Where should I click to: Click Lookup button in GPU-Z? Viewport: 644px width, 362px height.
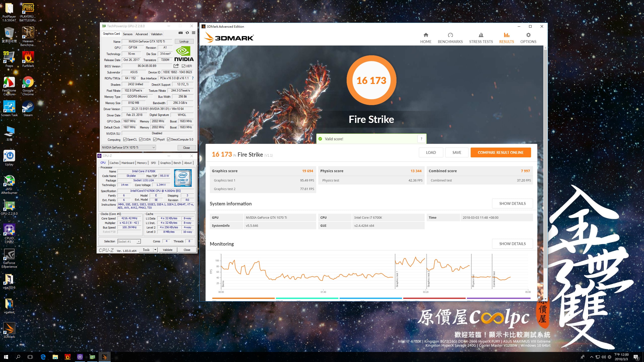coord(184,41)
